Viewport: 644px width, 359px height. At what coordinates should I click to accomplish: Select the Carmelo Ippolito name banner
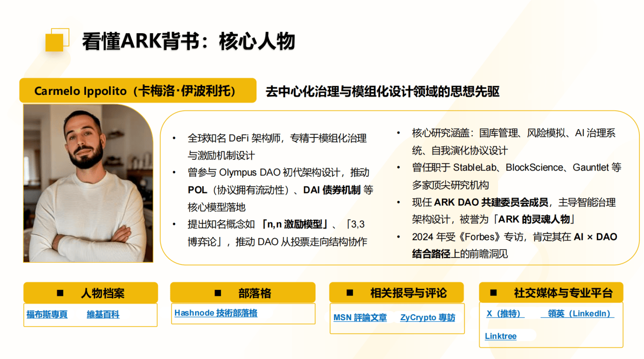point(138,91)
